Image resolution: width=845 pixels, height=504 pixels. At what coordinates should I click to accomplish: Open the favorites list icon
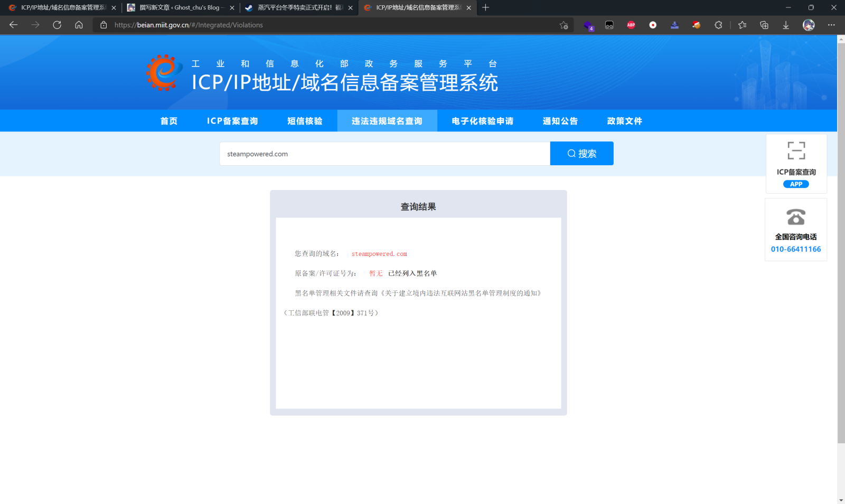tap(742, 25)
